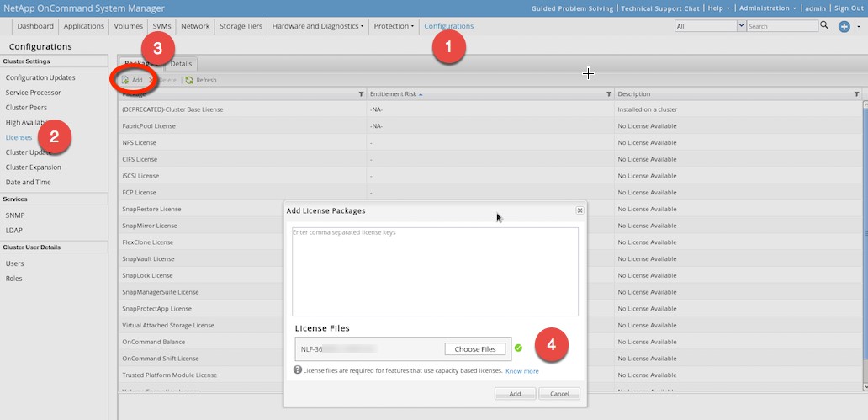This screenshot has width=868, height=420.
Task: Click the Cancel button in dialog
Action: coord(559,393)
